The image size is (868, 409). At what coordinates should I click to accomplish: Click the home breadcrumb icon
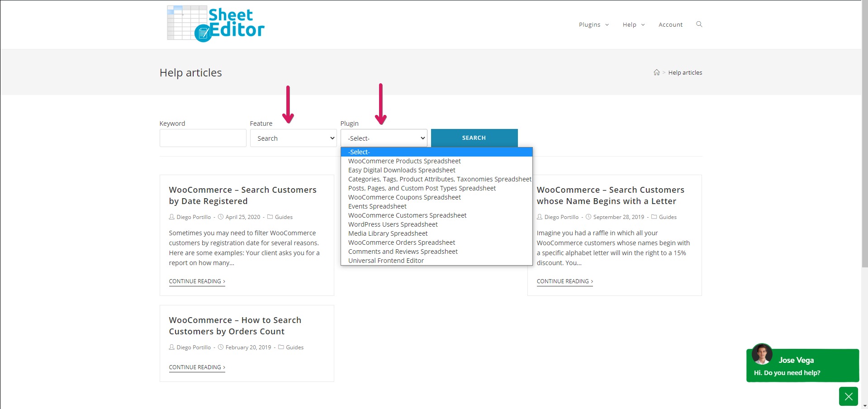656,72
